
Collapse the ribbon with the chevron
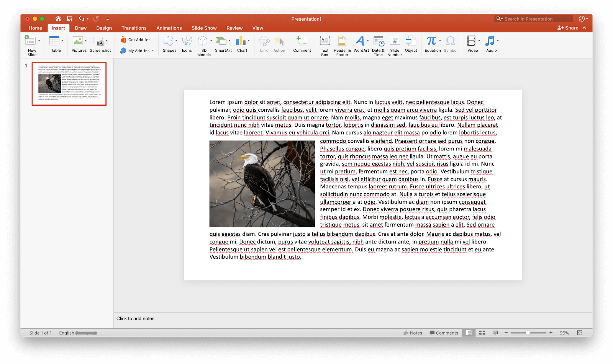(x=584, y=28)
